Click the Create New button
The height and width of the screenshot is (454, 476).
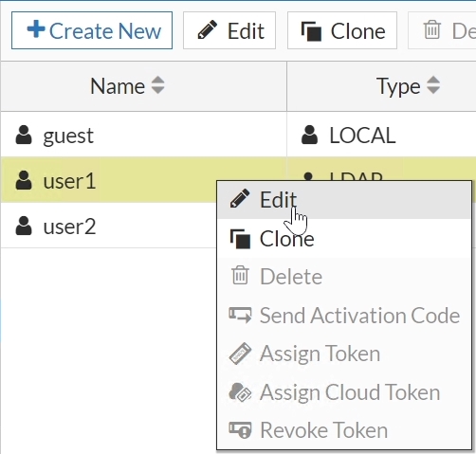pyautogui.click(x=92, y=30)
